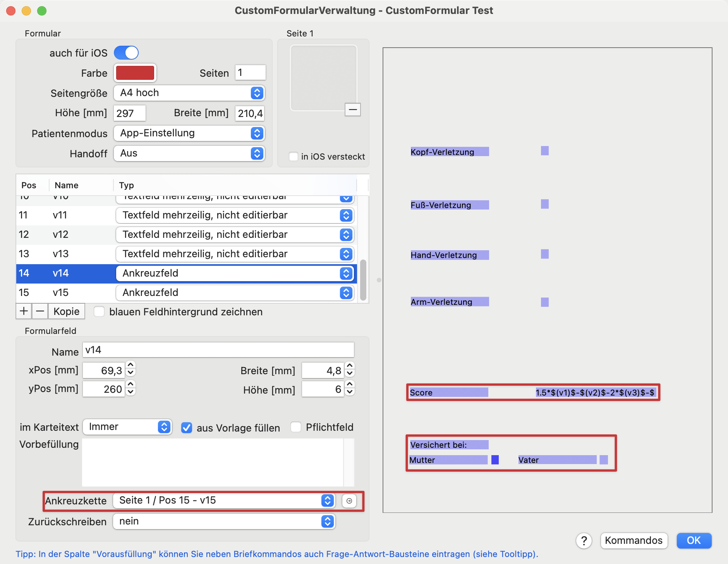Decrease Höhe field value with stepper down arrow
The image size is (728, 564).
tap(350, 392)
